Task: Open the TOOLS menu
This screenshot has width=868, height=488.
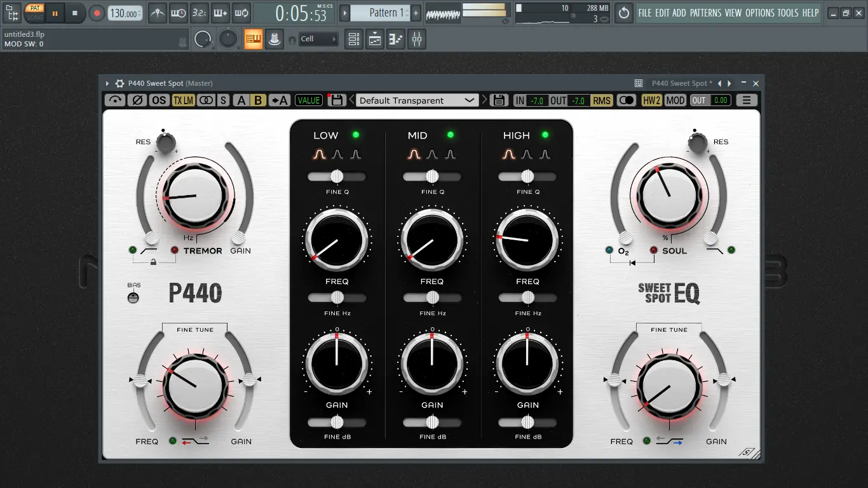Action: [x=788, y=13]
